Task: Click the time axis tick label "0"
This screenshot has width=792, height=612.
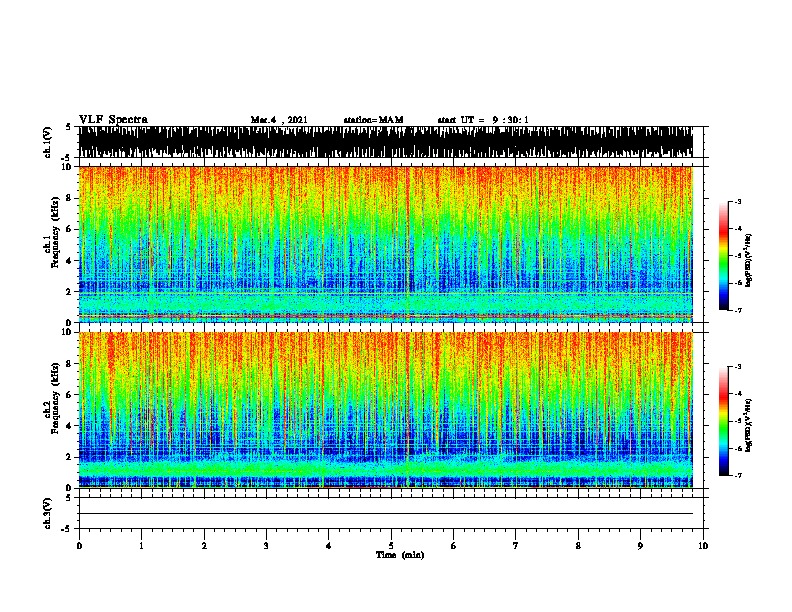Action: click(79, 545)
